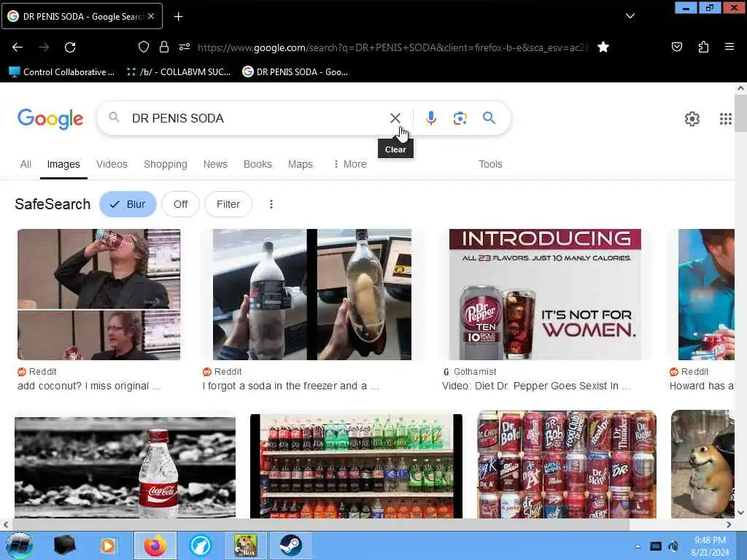Close the DR PENIS SODA tab
747x560 pixels.
[x=151, y=16]
